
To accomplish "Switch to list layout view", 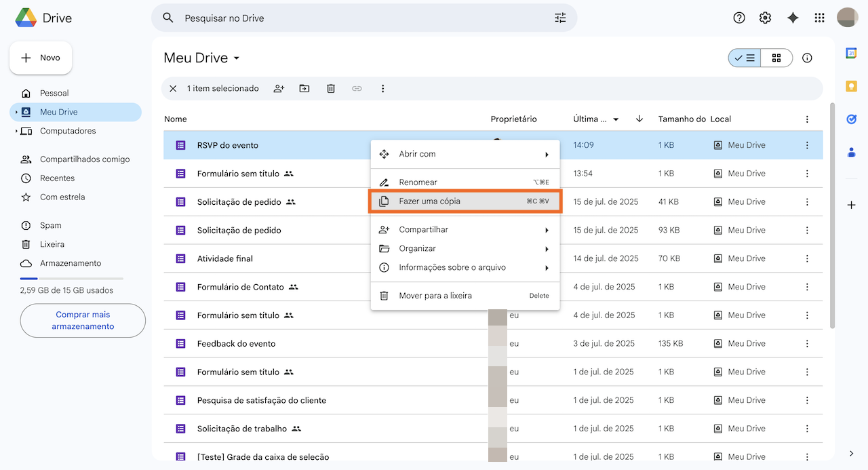I will tap(745, 58).
